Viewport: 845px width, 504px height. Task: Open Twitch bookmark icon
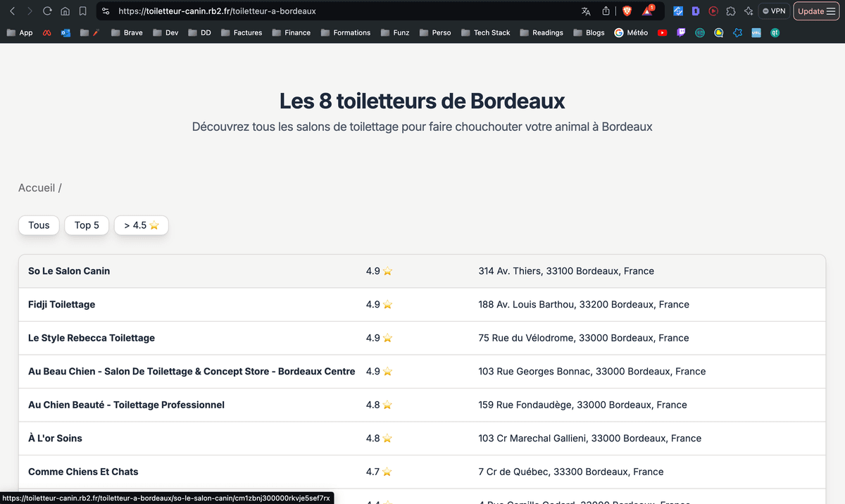click(x=681, y=32)
